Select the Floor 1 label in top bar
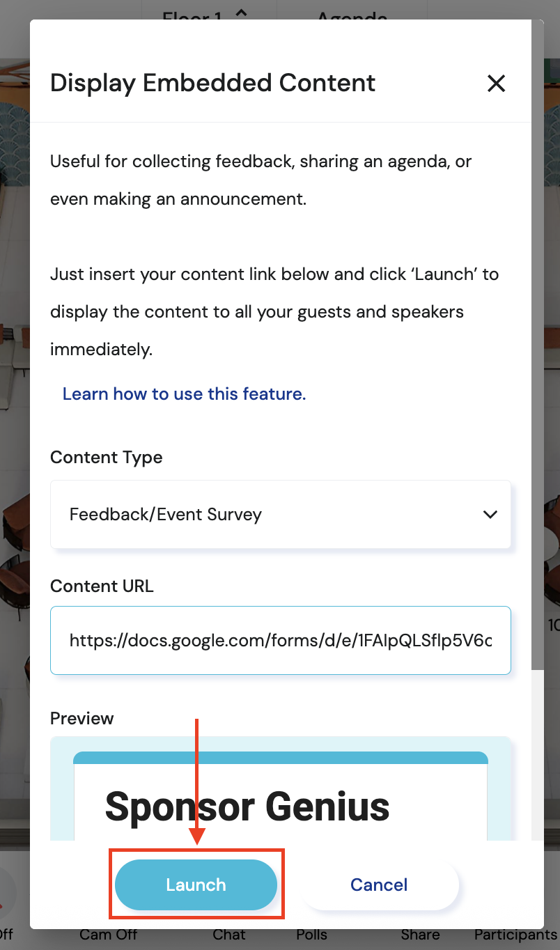The width and height of the screenshot is (560, 950). 192,15
